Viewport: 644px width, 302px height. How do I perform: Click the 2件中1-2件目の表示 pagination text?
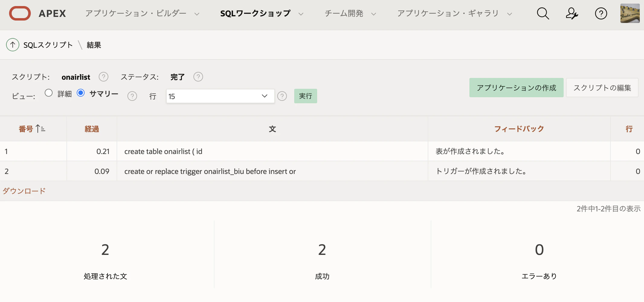608,209
